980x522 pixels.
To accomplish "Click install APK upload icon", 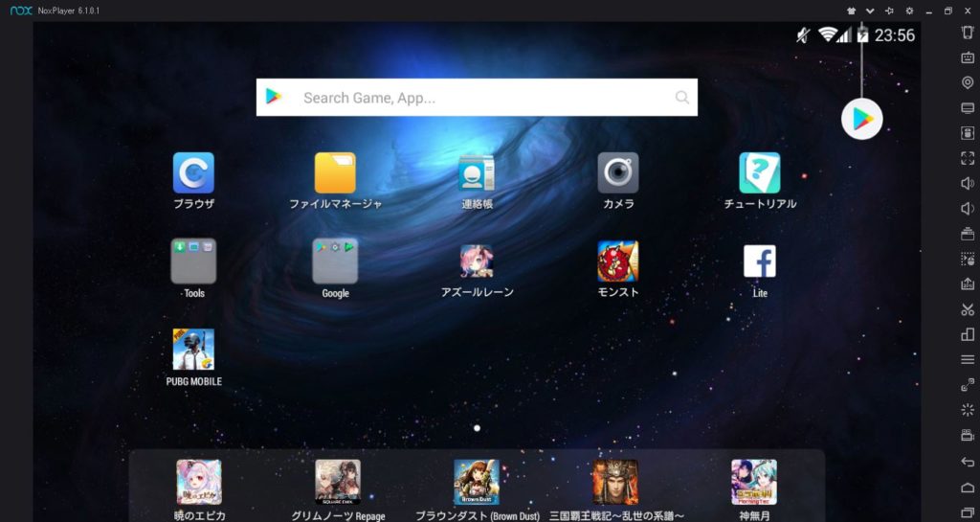I will pyautogui.click(x=968, y=284).
